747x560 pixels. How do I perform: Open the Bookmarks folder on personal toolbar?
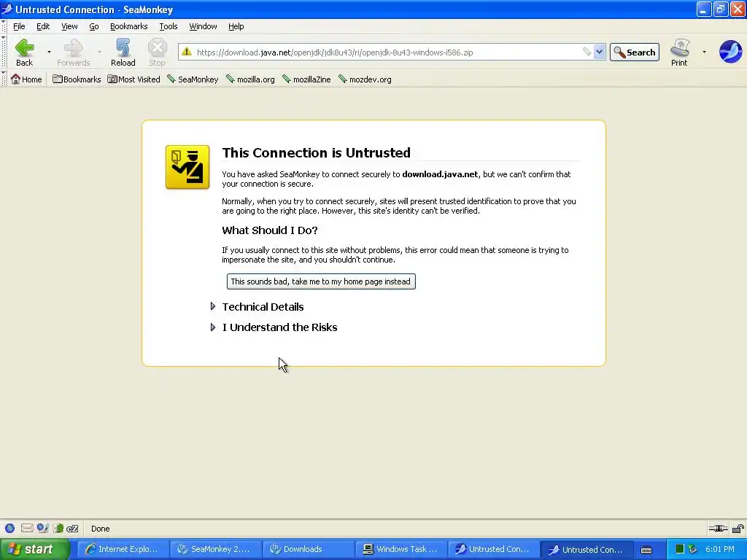point(77,79)
